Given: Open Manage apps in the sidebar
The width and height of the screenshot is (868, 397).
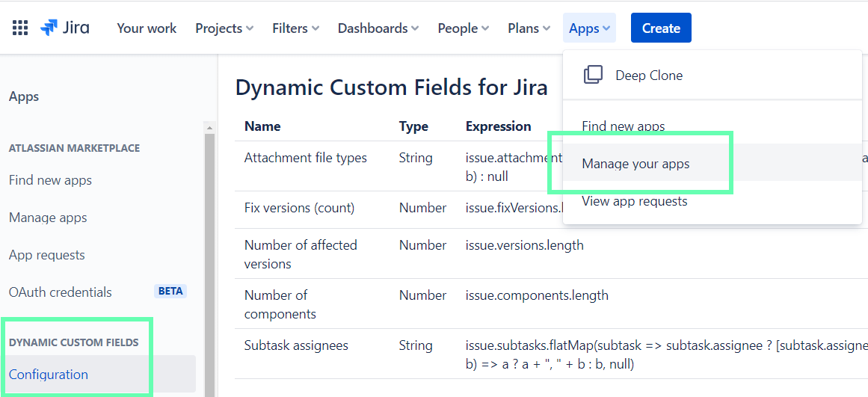Looking at the screenshot, I should (x=48, y=218).
